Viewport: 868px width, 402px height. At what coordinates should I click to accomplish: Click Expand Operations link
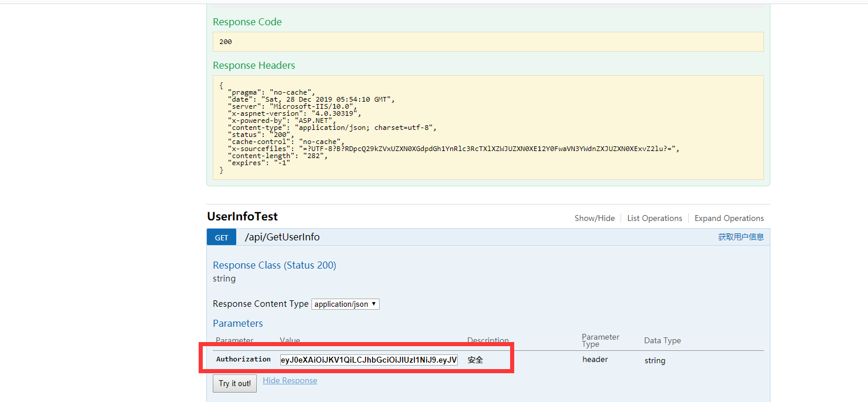729,218
